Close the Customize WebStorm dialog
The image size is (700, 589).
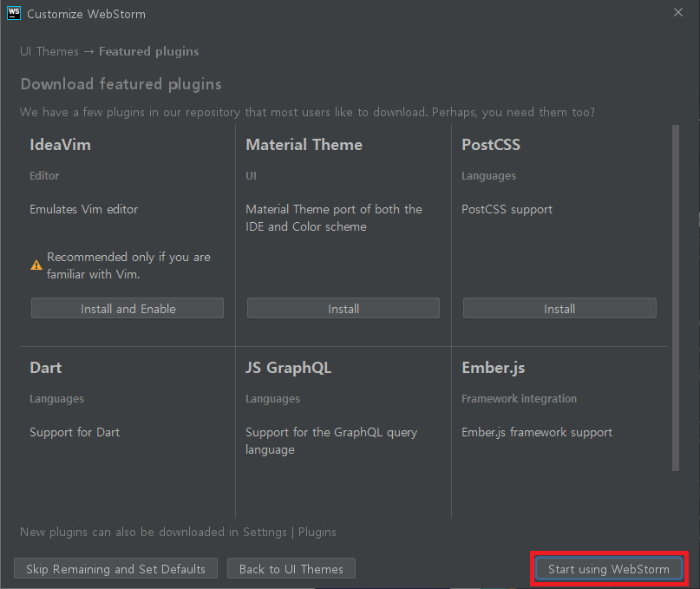pos(678,12)
